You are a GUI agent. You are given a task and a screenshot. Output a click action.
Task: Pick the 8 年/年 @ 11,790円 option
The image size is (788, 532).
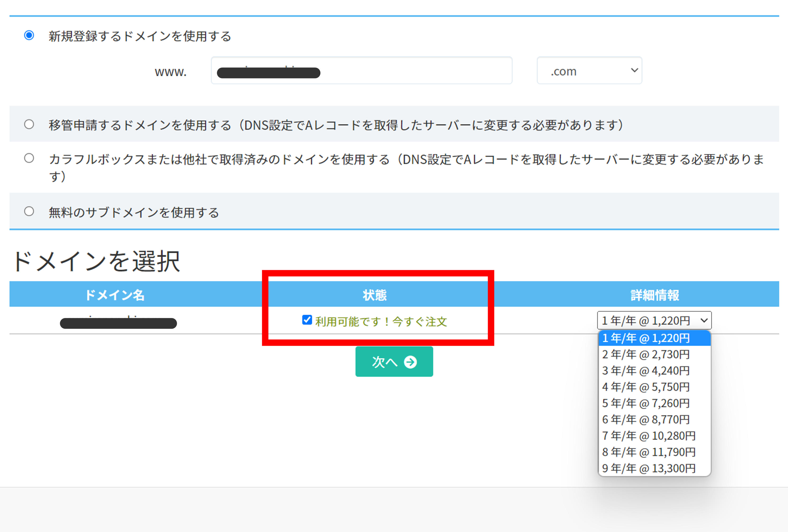coord(654,452)
